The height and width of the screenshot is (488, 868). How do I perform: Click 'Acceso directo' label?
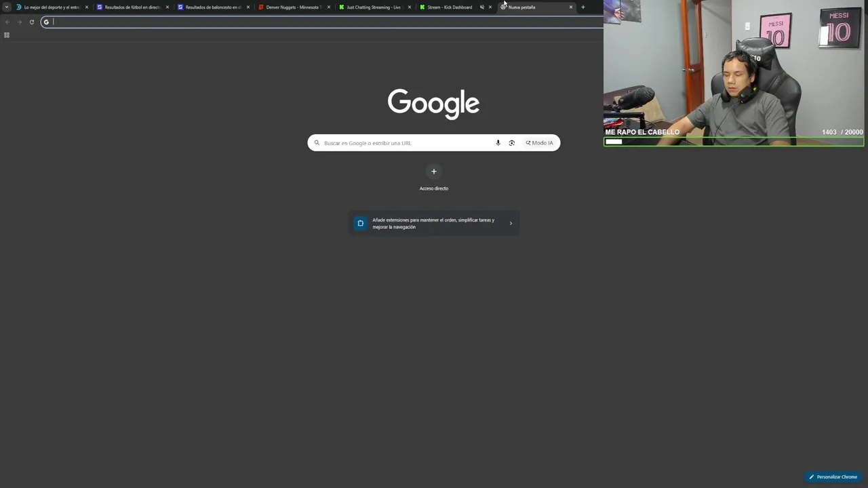pos(434,188)
